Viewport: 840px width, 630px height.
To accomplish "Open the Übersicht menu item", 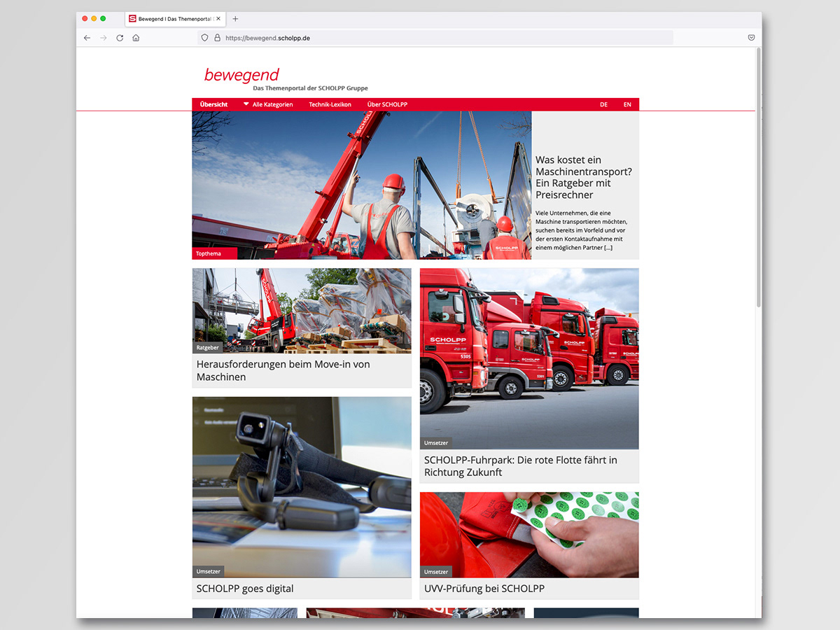I will (x=213, y=104).
